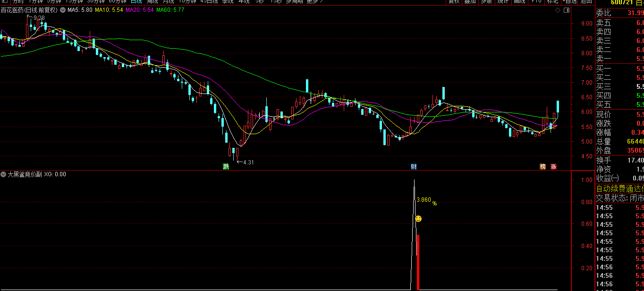Screen dimensions: 644x291
Task: Click the 复权 button
Action: pyautogui.click(x=454, y=1)
